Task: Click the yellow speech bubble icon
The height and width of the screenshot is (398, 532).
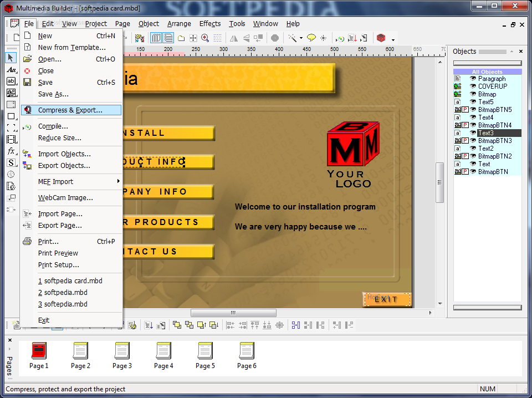Action: pos(311,38)
